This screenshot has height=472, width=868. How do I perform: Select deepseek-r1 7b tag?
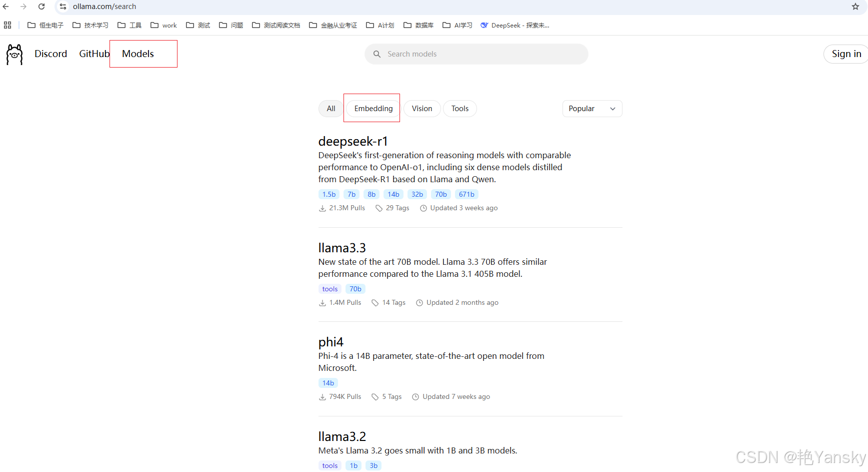[x=351, y=194]
